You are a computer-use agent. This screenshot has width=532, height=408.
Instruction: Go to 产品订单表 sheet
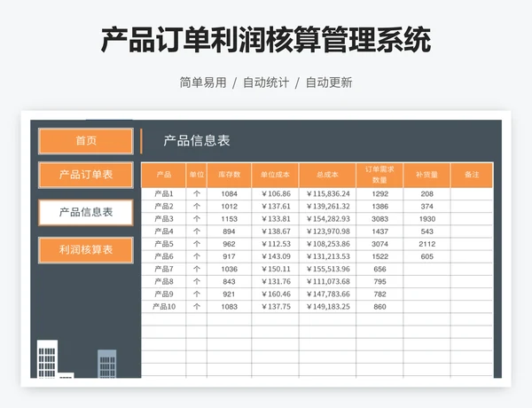click(x=86, y=175)
